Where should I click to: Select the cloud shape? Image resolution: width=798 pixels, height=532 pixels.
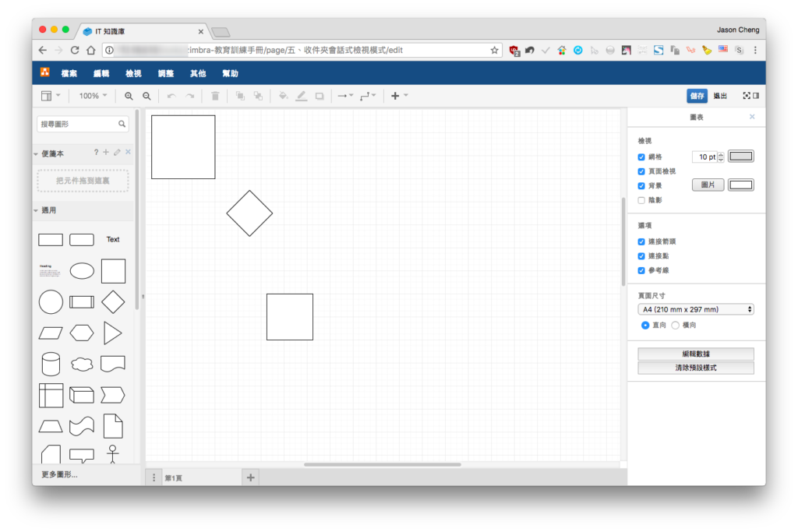coord(82,365)
